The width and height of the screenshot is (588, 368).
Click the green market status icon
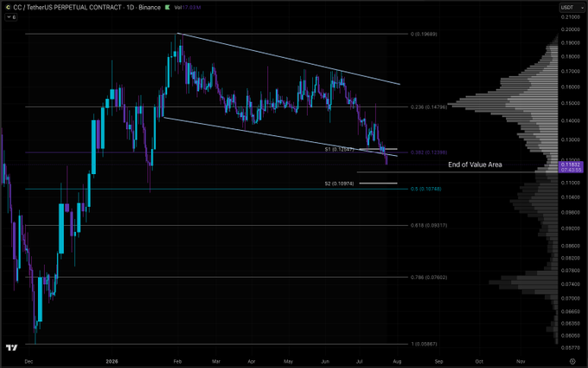pos(167,7)
